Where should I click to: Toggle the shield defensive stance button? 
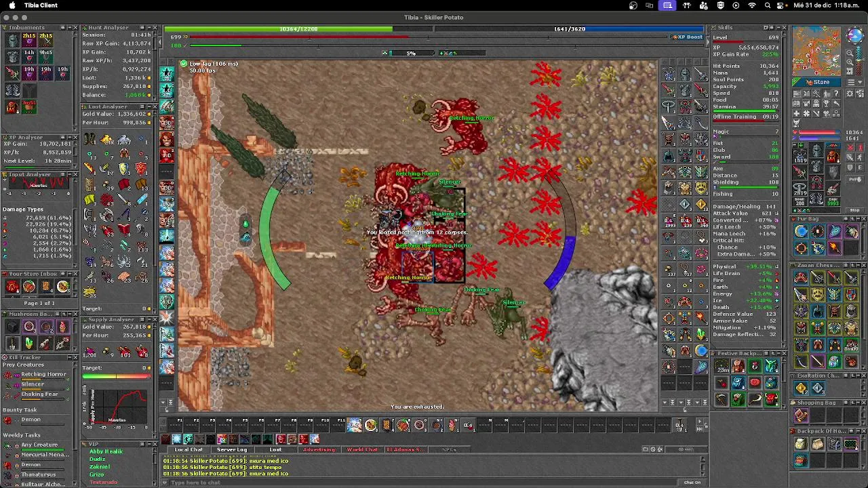click(850, 167)
